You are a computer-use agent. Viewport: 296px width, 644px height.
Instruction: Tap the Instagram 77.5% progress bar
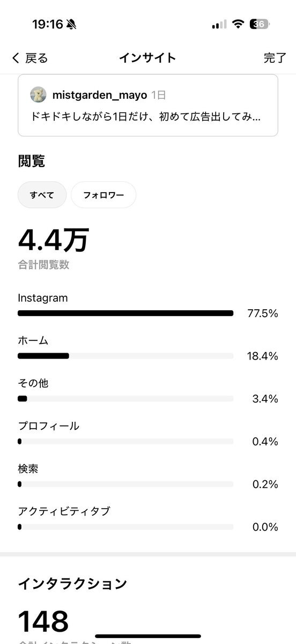125,313
